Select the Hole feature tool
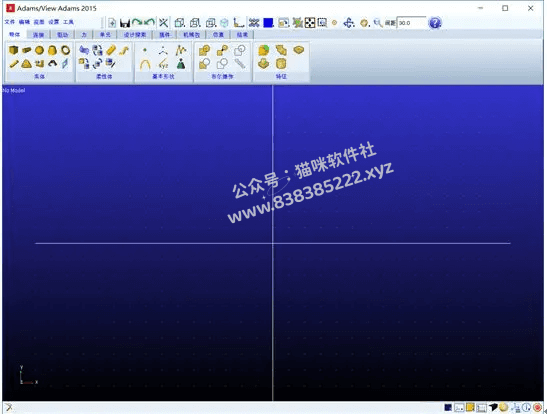 299,50
